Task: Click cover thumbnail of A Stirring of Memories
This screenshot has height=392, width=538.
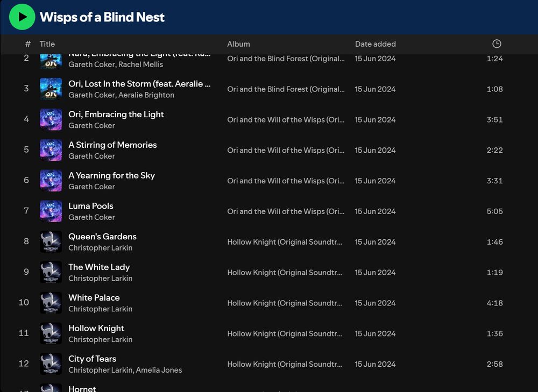Action: 51,150
